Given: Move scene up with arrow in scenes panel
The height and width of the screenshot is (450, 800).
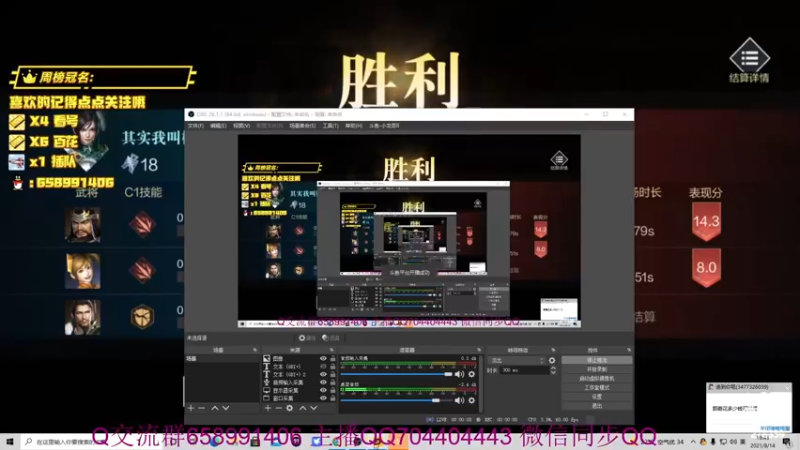Looking at the screenshot, I should tap(215, 408).
